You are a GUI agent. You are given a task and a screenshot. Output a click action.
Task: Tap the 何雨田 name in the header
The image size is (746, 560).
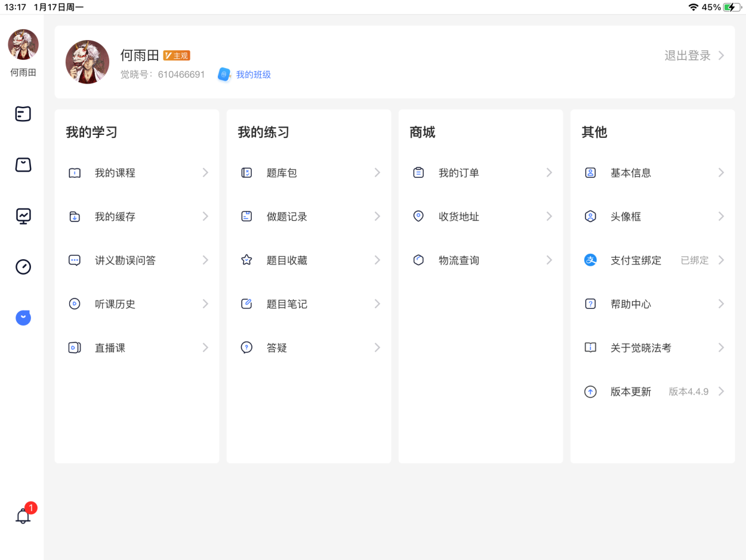tap(140, 56)
